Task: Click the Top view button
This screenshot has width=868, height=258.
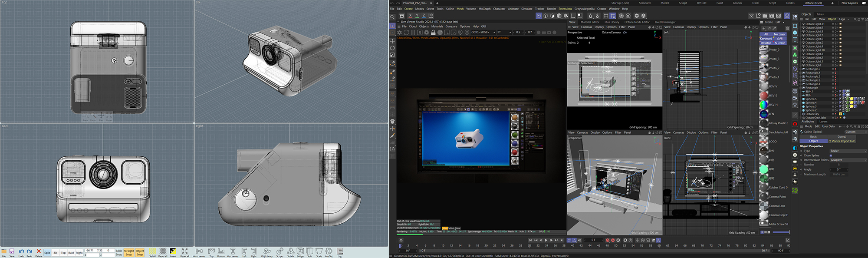Action: tap(63, 252)
